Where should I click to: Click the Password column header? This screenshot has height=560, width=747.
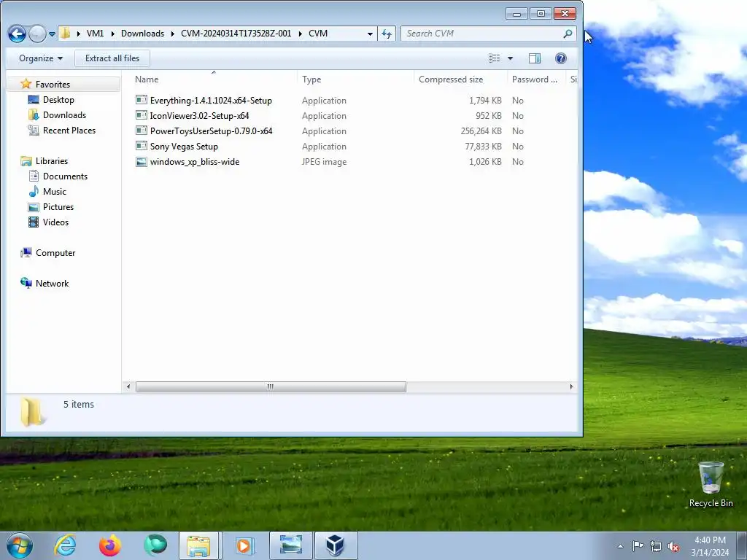point(535,79)
